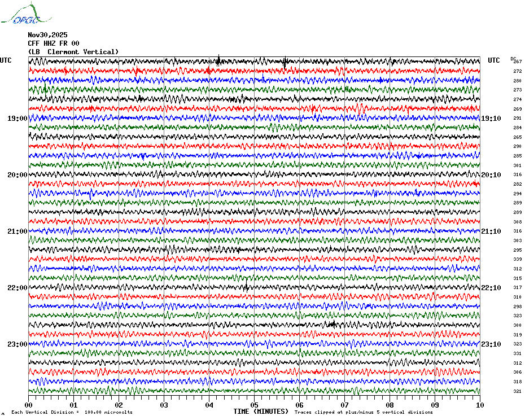This screenshot has height=420, width=525.
Task: Click the Each Vertical Division scale note
Action: 72,412
